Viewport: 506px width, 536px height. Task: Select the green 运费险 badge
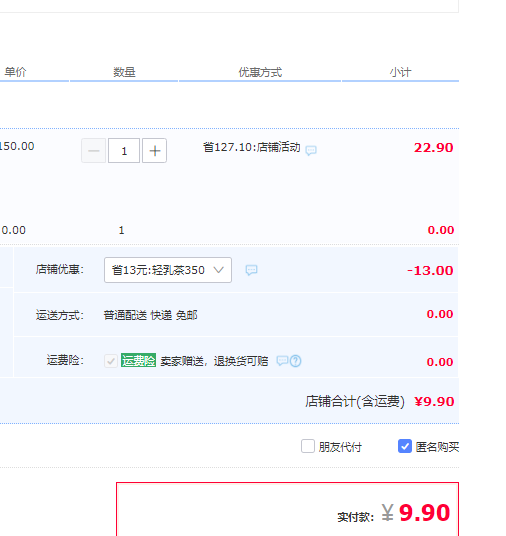point(138,360)
